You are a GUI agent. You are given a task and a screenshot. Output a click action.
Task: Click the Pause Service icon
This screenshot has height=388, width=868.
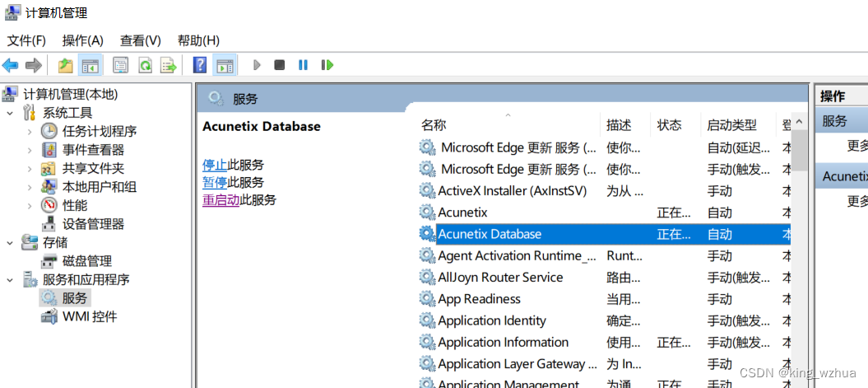[303, 65]
